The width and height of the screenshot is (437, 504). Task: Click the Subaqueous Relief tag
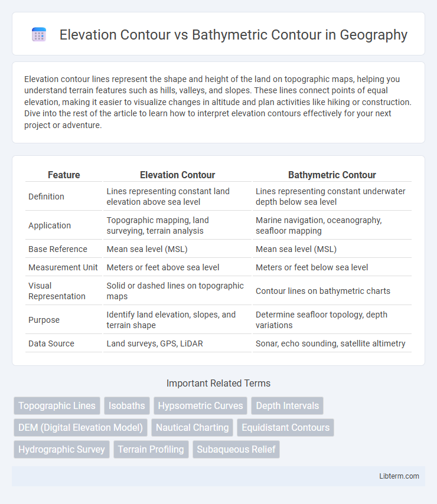pyautogui.click(x=236, y=449)
